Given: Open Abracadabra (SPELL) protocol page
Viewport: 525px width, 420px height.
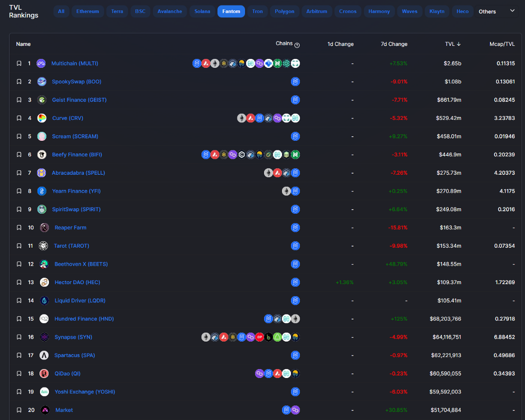Looking at the screenshot, I should click(78, 173).
